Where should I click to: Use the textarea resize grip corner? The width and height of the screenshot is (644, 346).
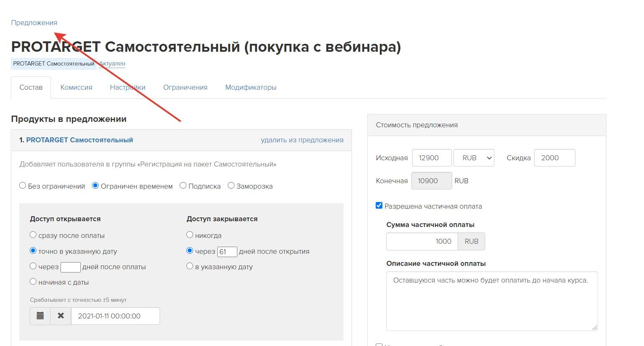tap(595, 327)
